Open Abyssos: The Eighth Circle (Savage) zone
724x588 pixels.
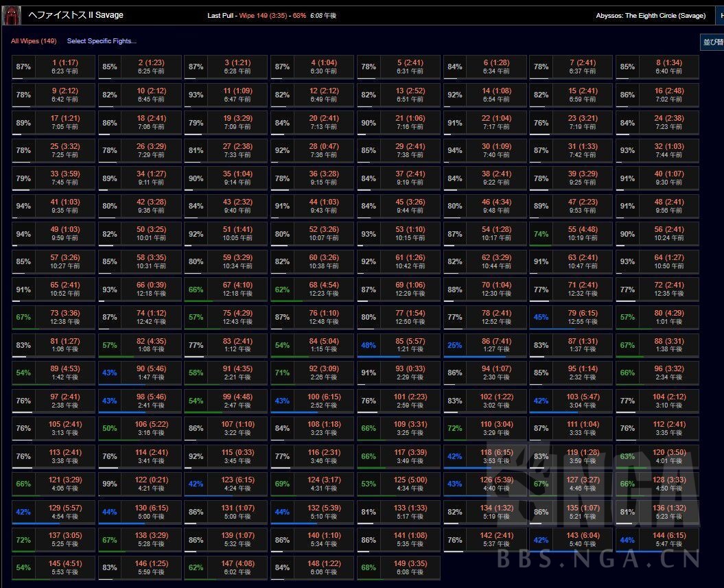(651, 16)
